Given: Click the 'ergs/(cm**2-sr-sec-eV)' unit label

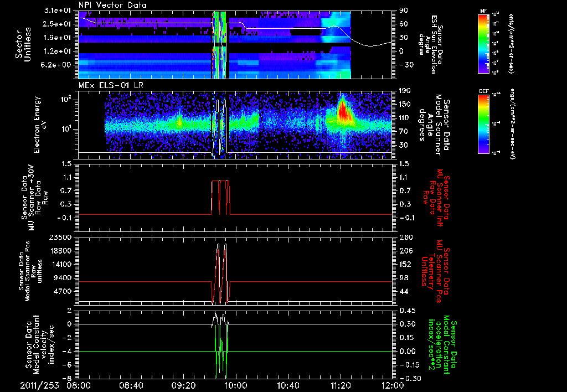Looking at the screenshot, I should [512, 124].
